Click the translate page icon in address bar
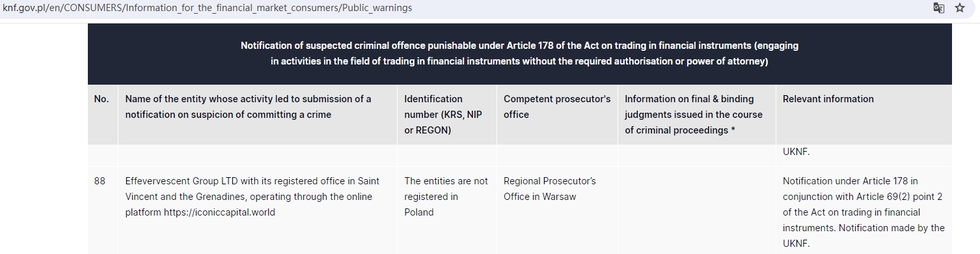The height and width of the screenshot is (254, 980). point(938,8)
